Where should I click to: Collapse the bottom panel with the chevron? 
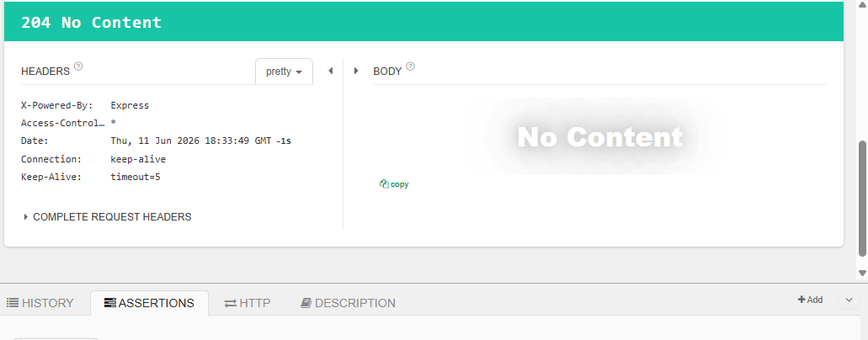click(x=849, y=300)
